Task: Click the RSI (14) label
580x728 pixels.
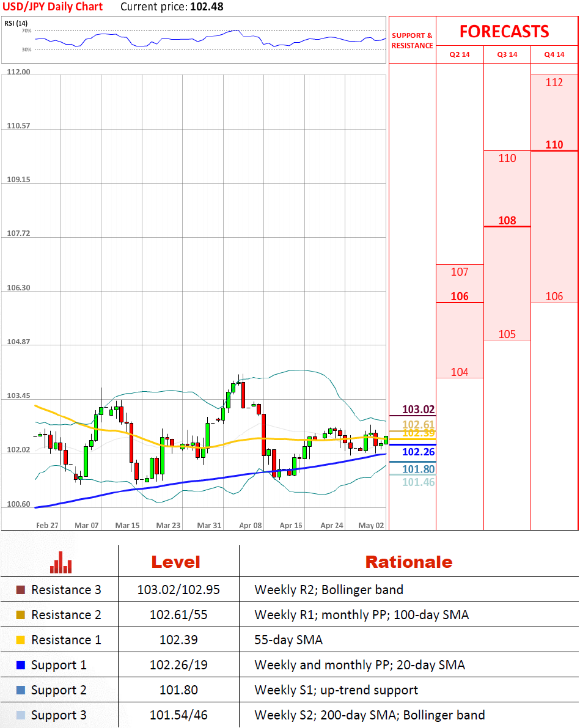Action: point(16,23)
